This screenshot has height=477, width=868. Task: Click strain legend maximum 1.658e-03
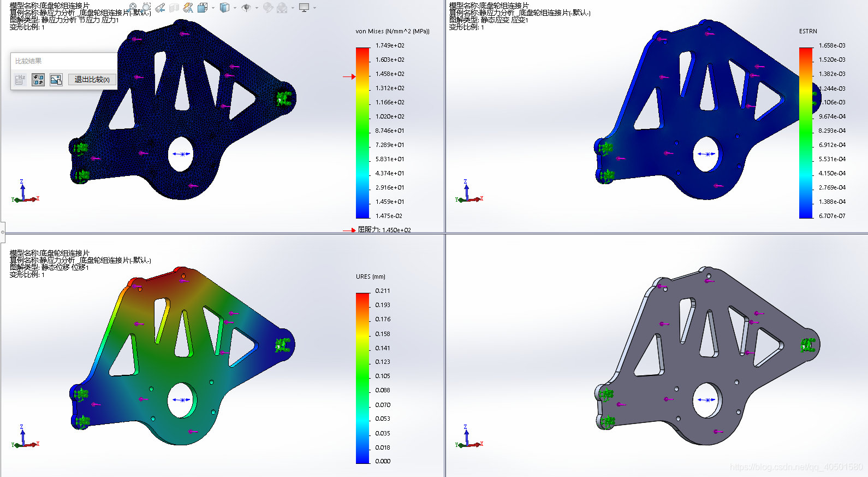pyautogui.click(x=832, y=45)
